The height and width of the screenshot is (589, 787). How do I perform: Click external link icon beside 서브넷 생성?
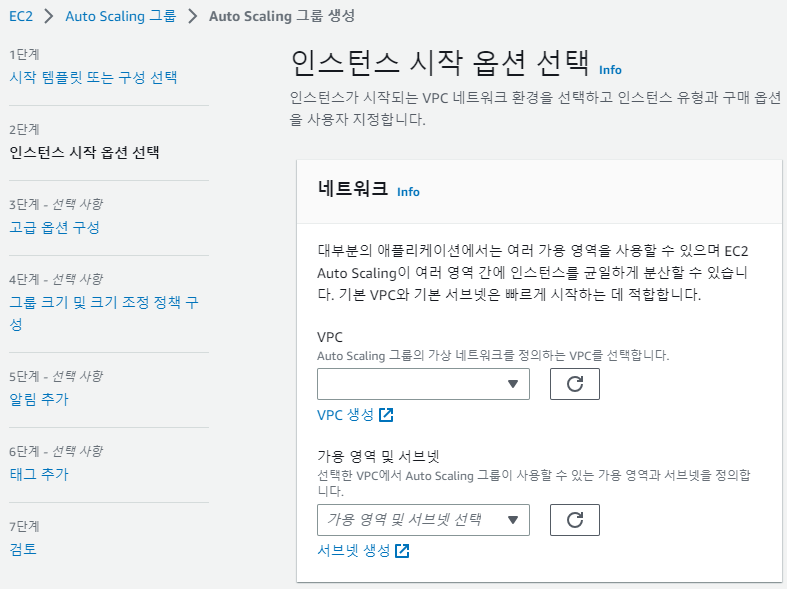402,550
